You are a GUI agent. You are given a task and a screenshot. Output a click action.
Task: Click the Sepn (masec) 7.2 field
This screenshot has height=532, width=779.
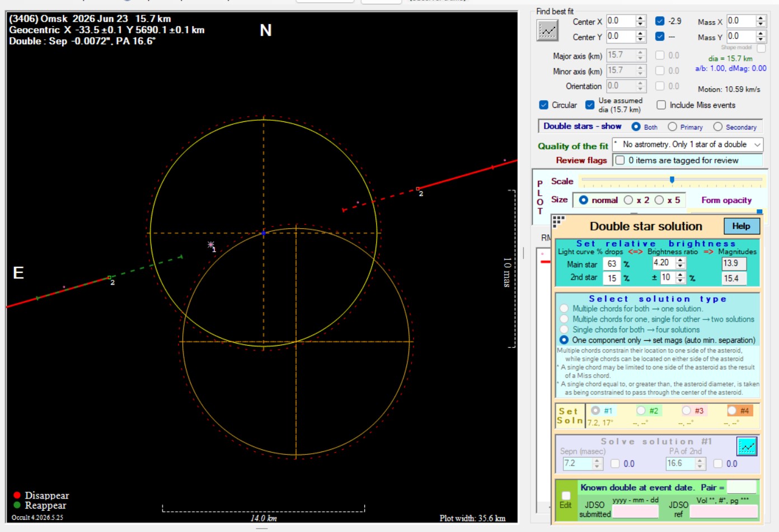578,464
